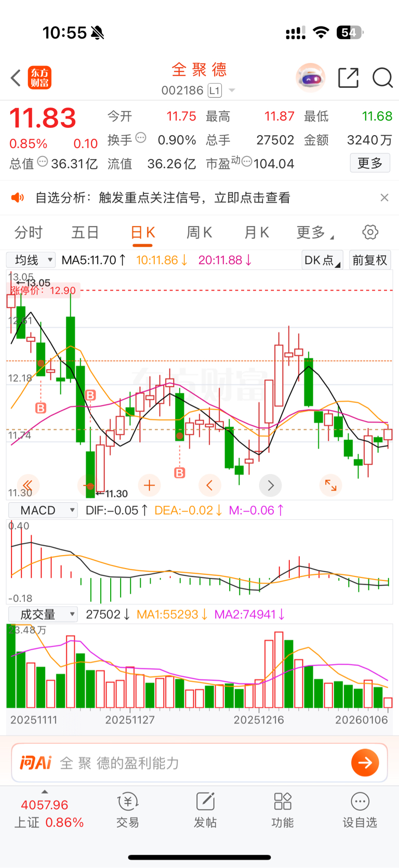Select the 日K tab
399x868 pixels.
pyautogui.click(x=142, y=232)
